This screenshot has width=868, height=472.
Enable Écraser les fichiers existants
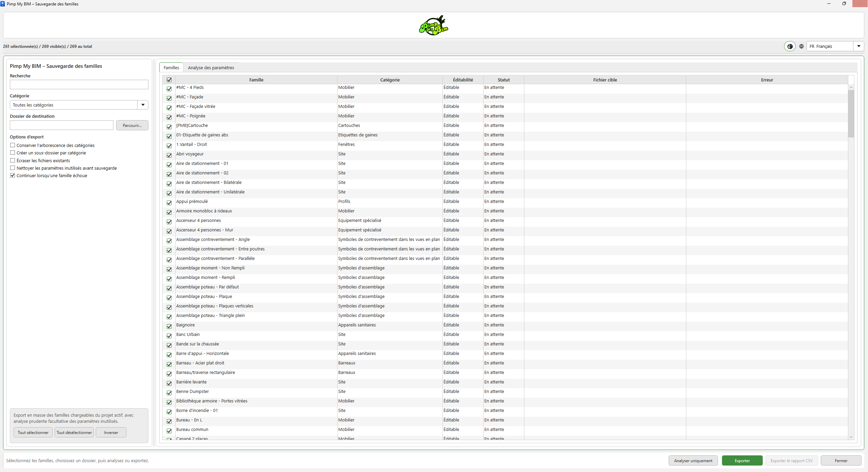(x=13, y=161)
